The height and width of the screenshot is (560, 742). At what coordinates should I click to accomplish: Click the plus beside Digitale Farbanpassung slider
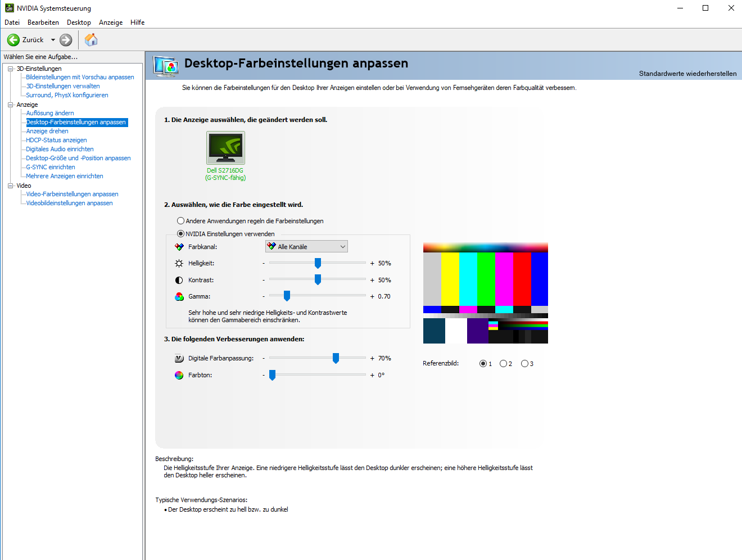[372, 358]
